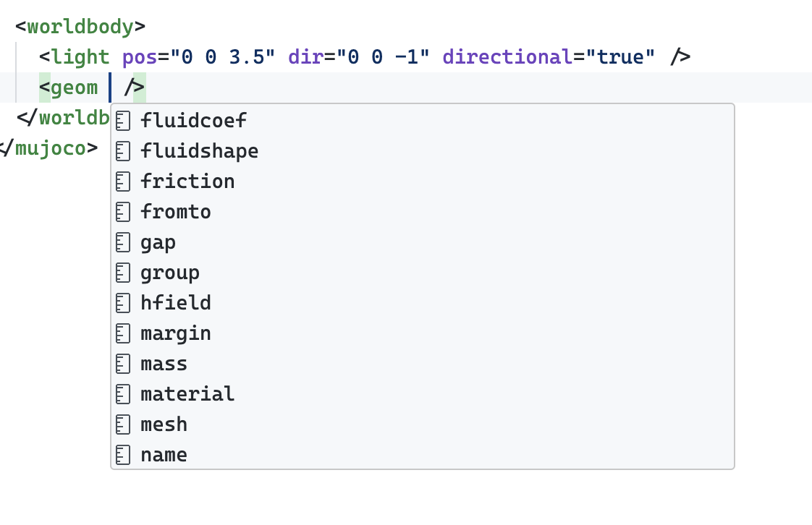
Task: Click the attribute icon beside fluidshape
Action: pos(123,150)
